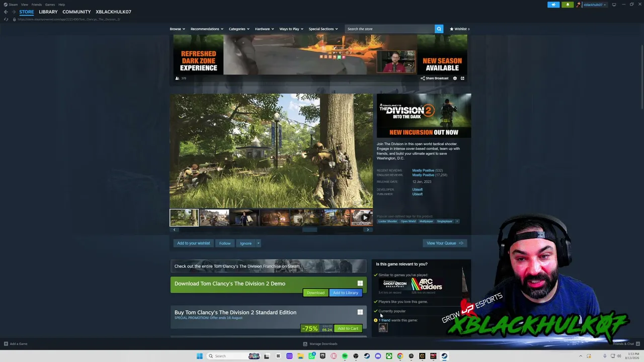Open the Special Sections dropdown
The width and height of the screenshot is (644, 362).
[x=323, y=29]
